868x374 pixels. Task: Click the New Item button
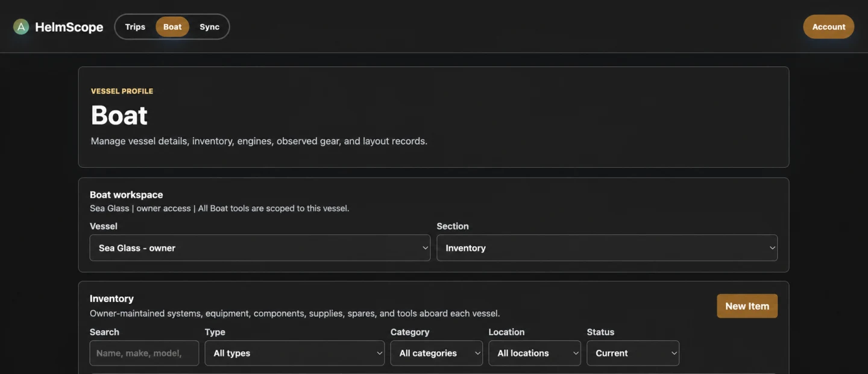coord(747,306)
